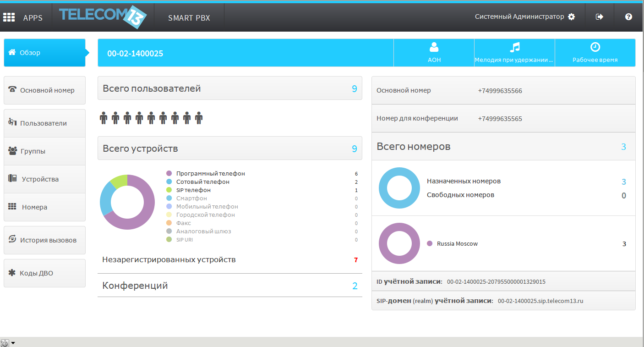Select the Обзор sidebar item

coord(44,53)
